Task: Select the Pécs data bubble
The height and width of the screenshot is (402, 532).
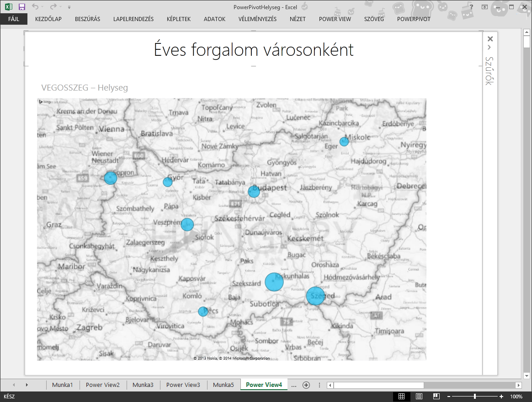Action: [x=203, y=311]
